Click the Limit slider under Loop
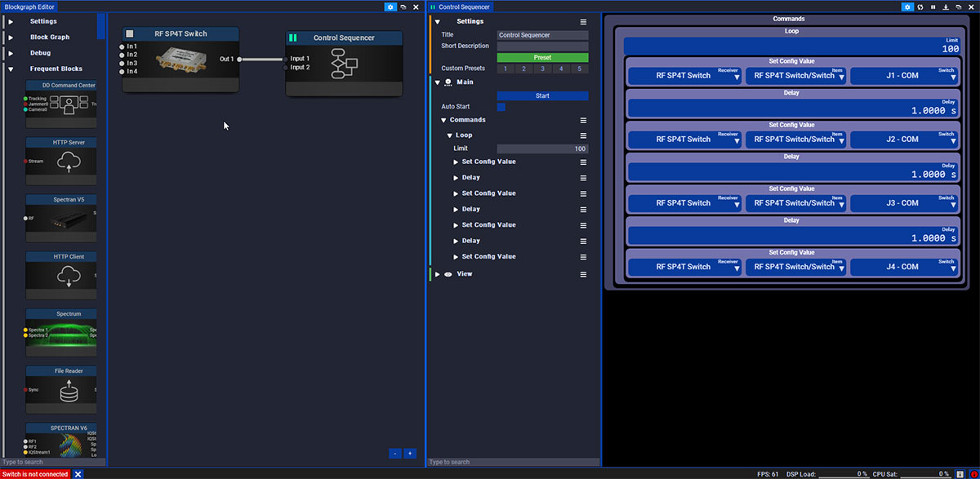The height and width of the screenshot is (479, 980). click(542, 149)
